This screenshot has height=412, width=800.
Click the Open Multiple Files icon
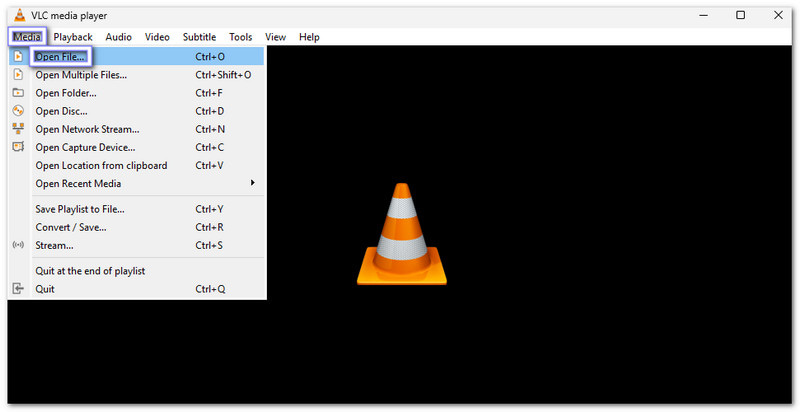18,75
